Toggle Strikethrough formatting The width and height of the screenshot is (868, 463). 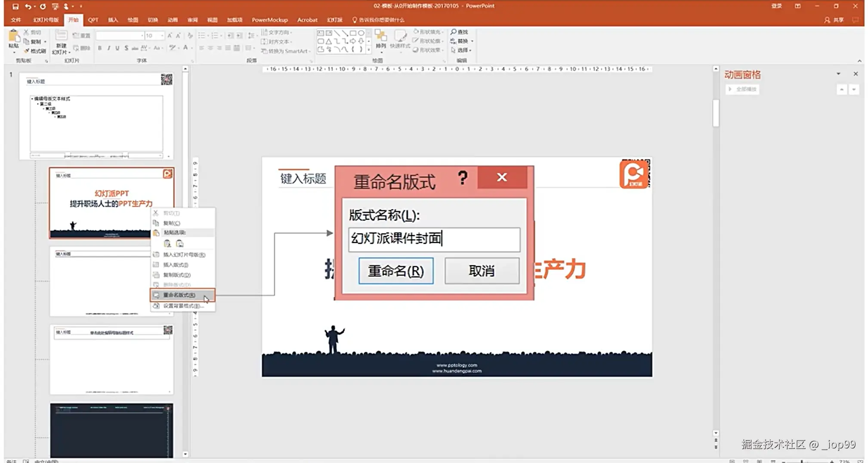click(x=135, y=48)
